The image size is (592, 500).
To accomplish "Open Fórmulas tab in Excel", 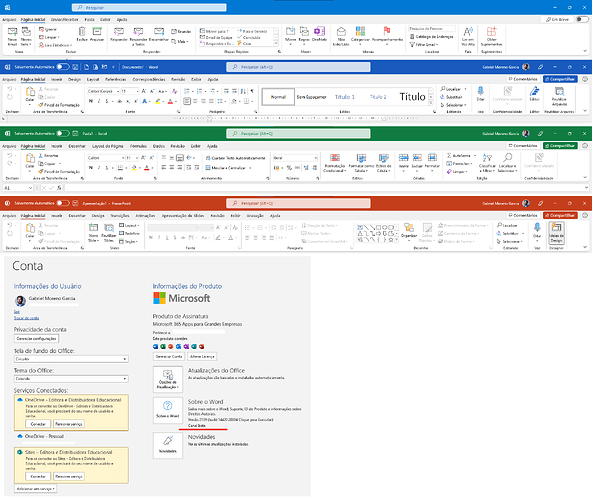I will (138, 146).
